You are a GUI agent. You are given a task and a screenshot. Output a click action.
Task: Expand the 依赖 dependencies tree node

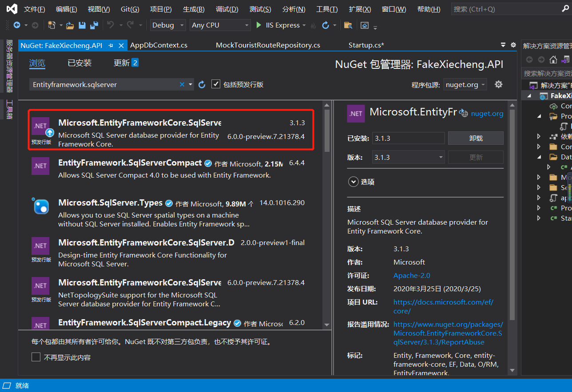tap(539, 136)
